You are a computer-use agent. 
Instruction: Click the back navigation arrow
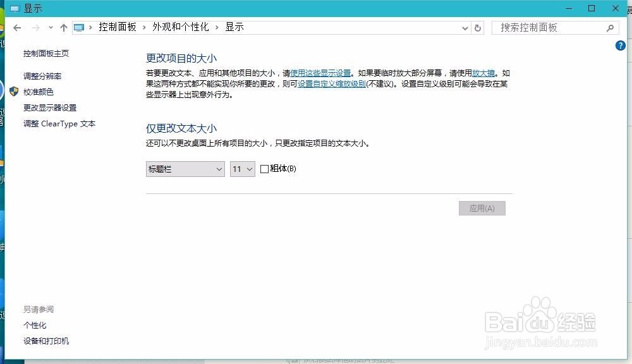point(17,28)
